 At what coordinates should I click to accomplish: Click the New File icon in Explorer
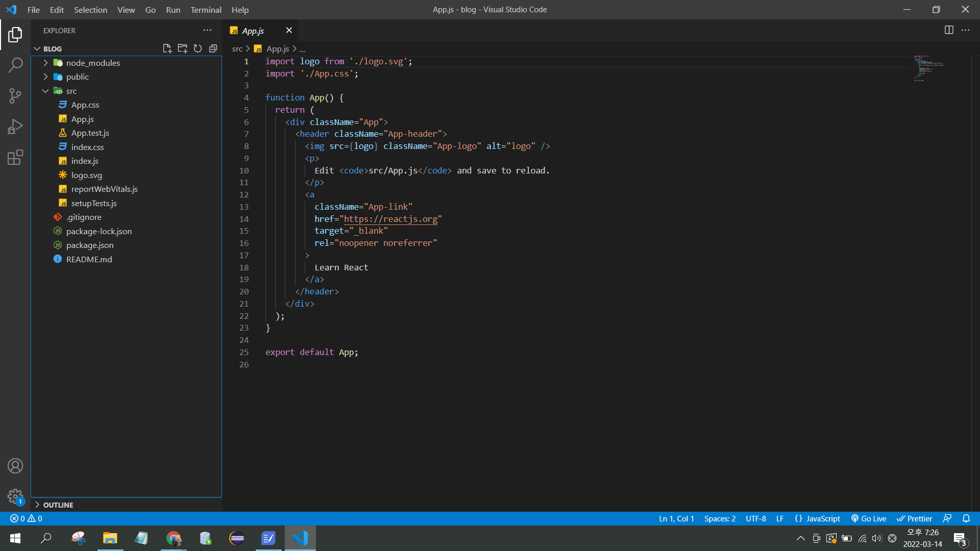[x=167, y=48]
